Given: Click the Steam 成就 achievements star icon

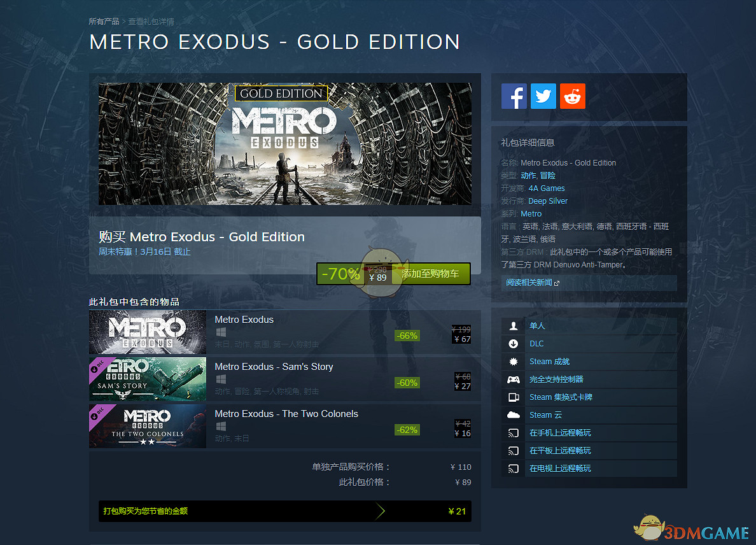Looking at the screenshot, I should pyautogui.click(x=514, y=362).
